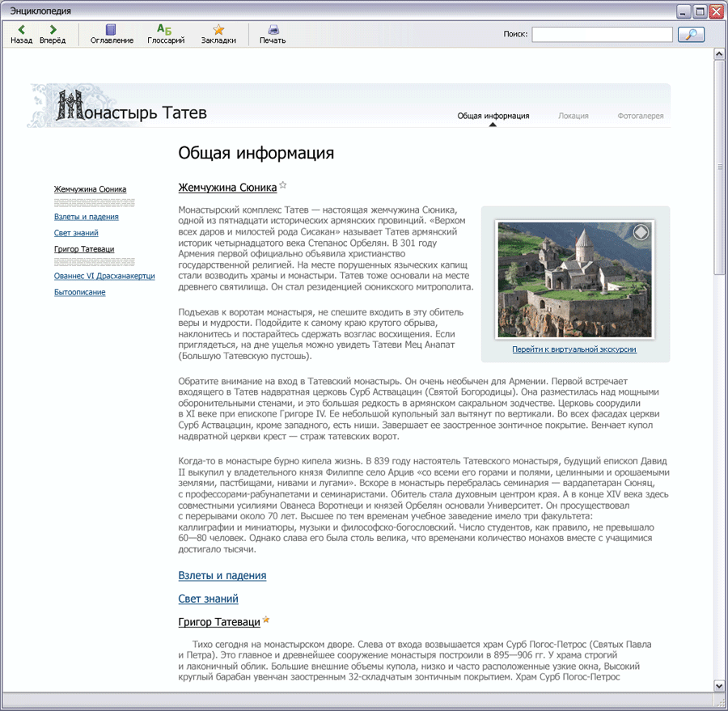Click the vertical scrollbar down arrow

tap(719, 686)
